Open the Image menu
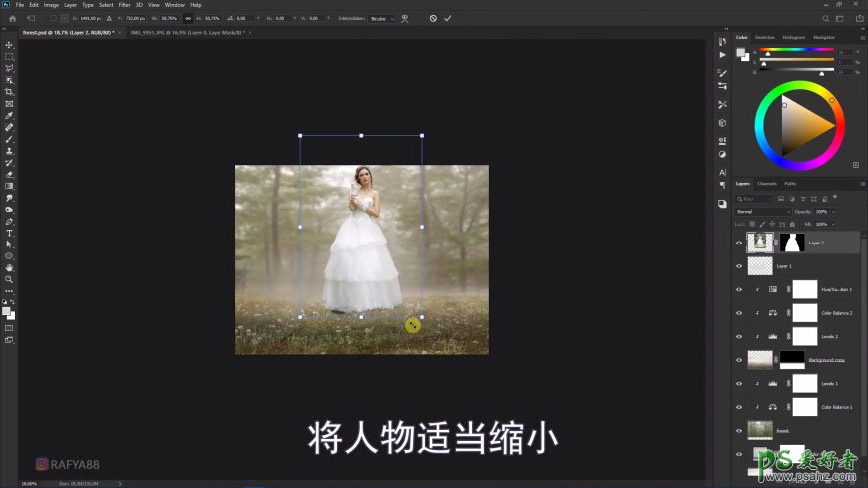Image resolution: width=868 pixels, height=488 pixels. pos(51,4)
